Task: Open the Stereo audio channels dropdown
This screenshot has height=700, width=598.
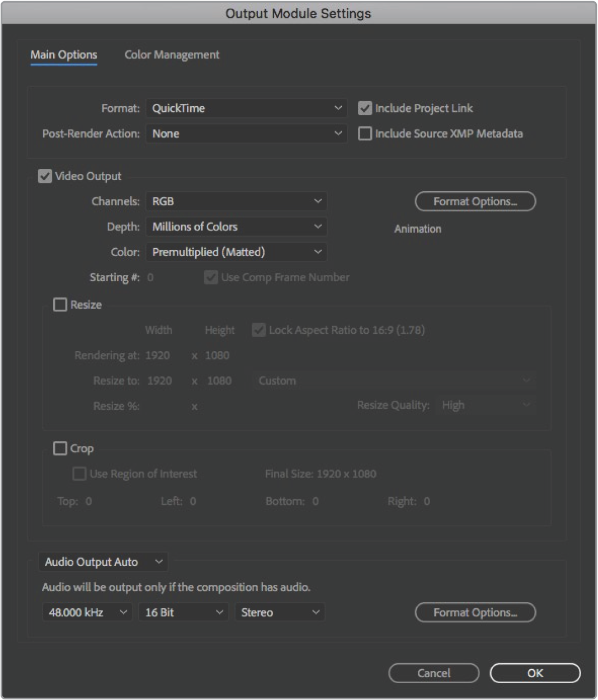Action: (x=280, y=613)
